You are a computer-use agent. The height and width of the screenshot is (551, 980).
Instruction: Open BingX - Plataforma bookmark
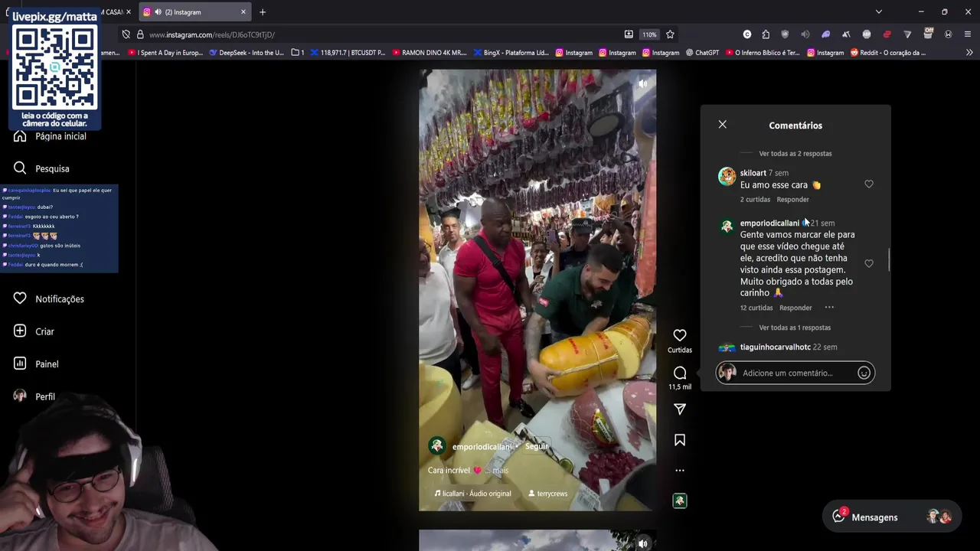(x=511, y=53)
